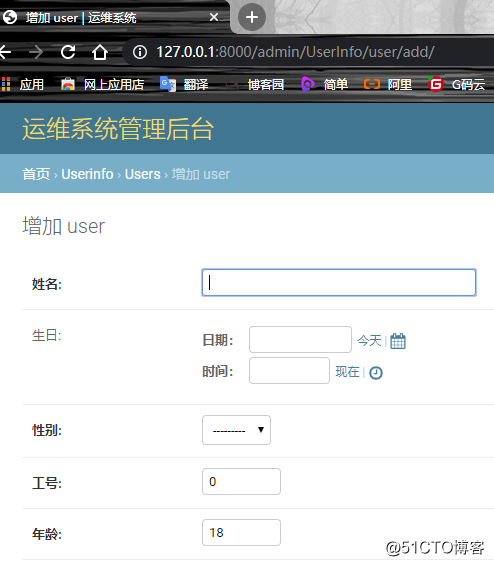494x566 pixels.
Task: Open the 应用 apps bookmark
Action: click(23, 84)
